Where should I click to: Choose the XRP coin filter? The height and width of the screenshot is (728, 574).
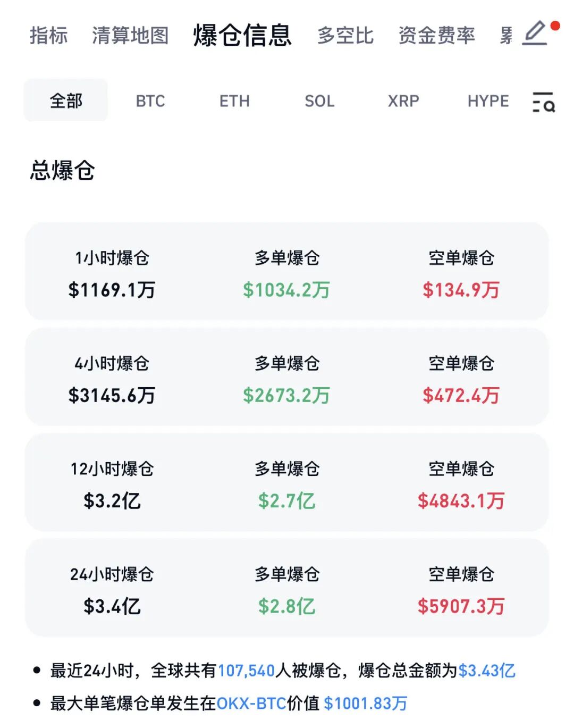[x=403, y=101]
